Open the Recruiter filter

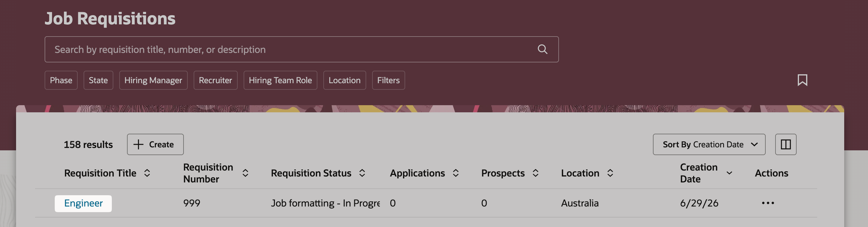tap(216, 80)
